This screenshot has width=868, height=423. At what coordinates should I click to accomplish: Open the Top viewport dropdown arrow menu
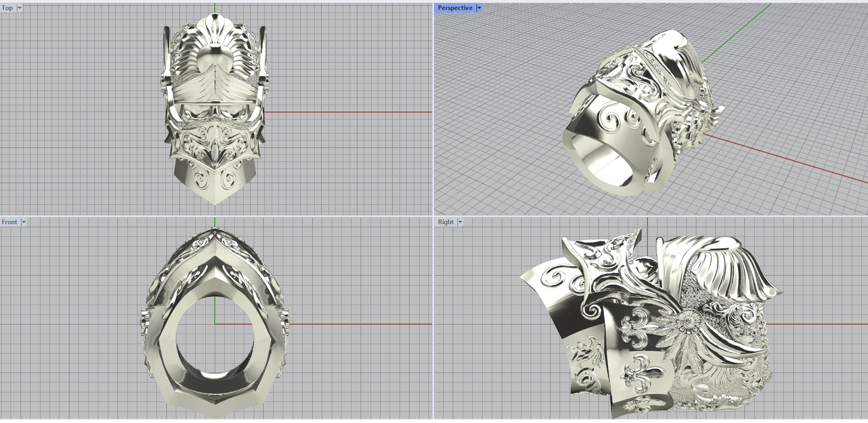pos(20,8)
